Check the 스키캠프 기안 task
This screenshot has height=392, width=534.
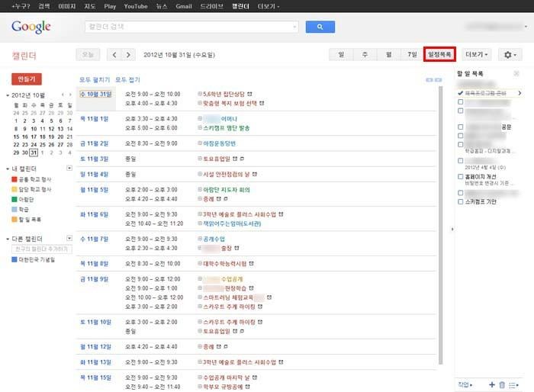click(x=461, y=201)
